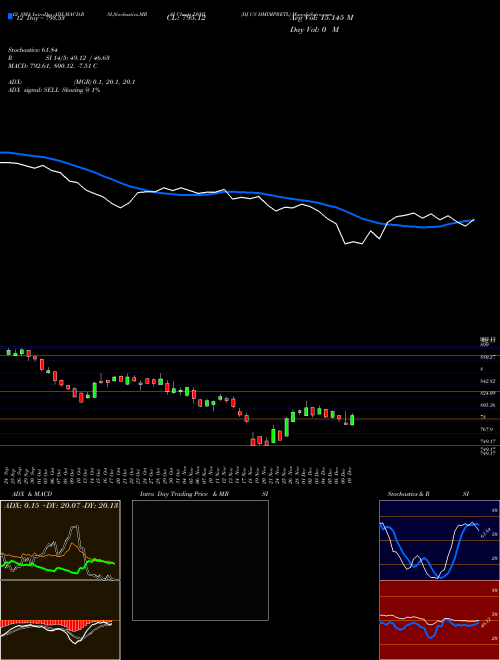This screenshot has width=500, height=660.
Task: Click the Avg Vol: 15.145 M label
Action: coord(322,18)
